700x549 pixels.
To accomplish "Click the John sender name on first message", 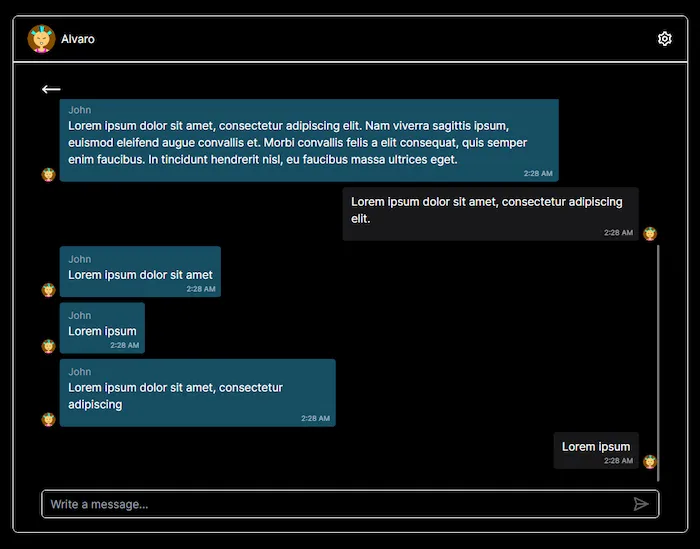I will [x=80, y=110].
